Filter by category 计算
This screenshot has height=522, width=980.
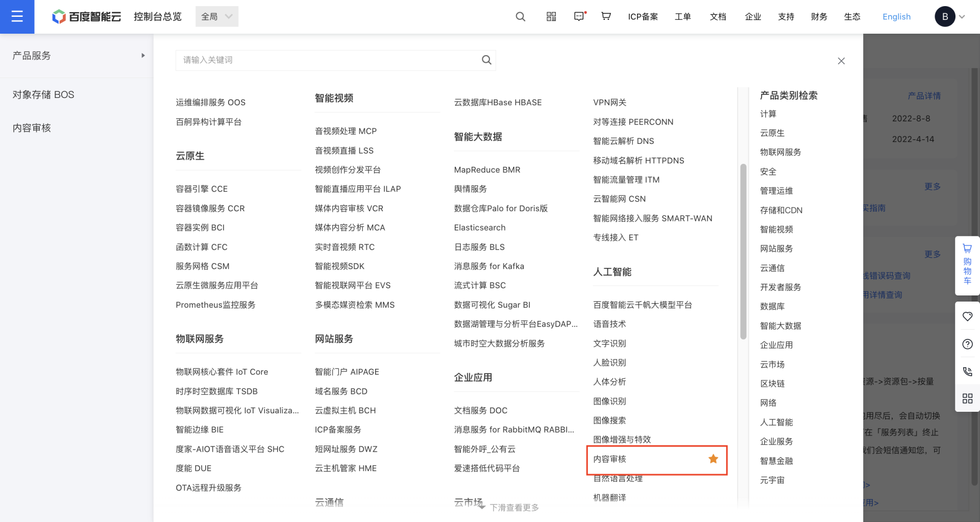(768, 114)
